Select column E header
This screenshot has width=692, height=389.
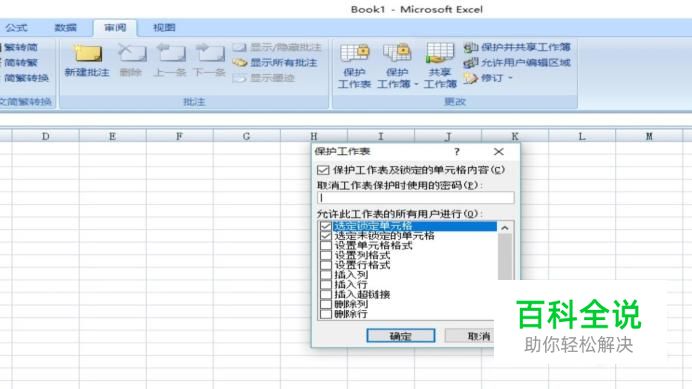113,136
